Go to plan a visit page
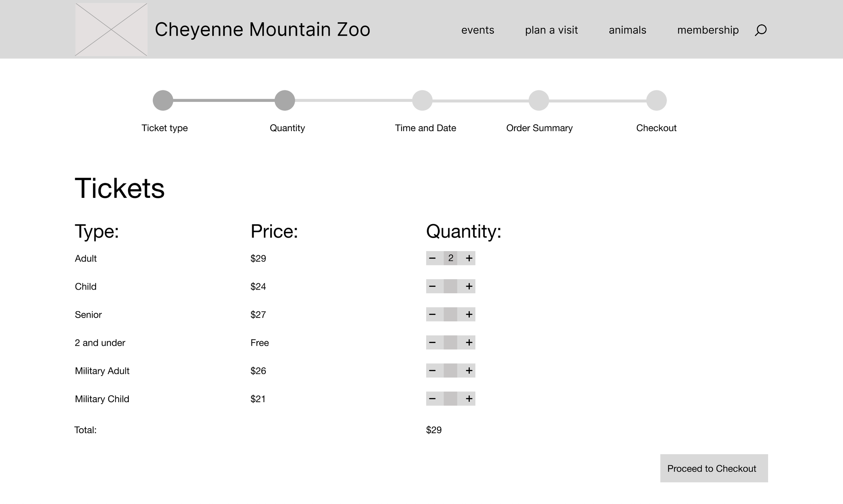Image resolution: width=843 pixels, height=504 pixels. tap(551, 30)
